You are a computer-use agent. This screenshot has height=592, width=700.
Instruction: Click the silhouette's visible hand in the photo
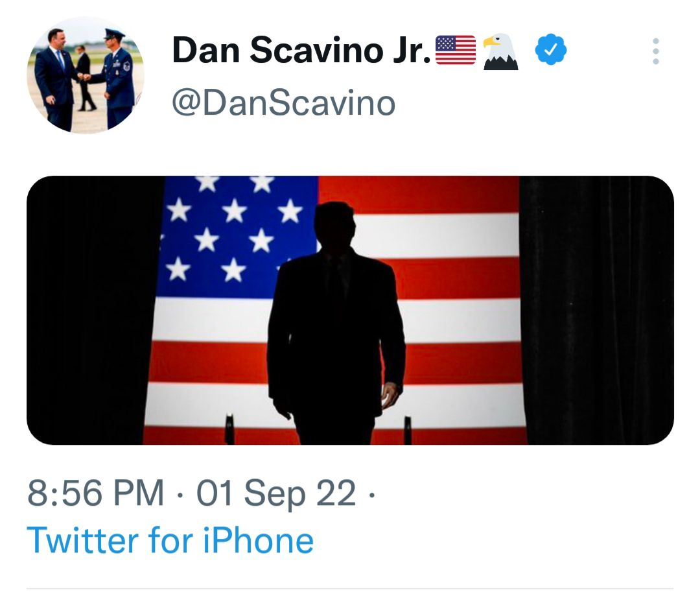coord(390,394)
